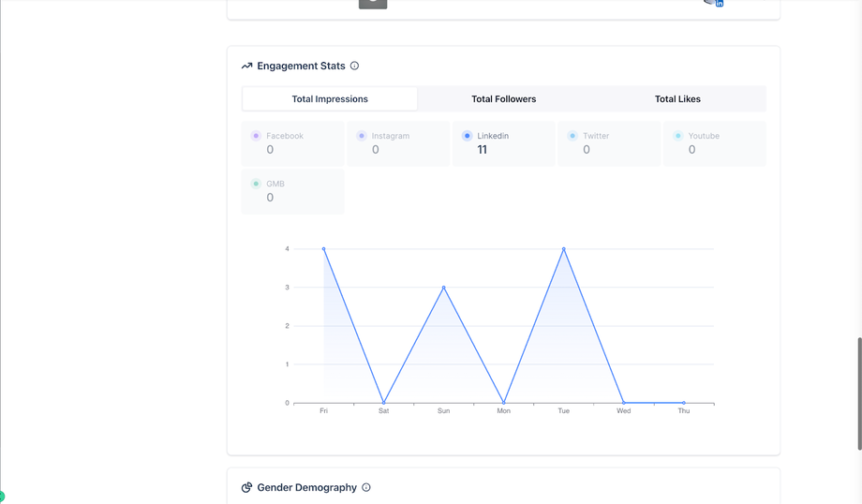Click the Gender Demography pie chart icon
The height and width of the screenshot is (504, 862).
[x=246, y=488]
